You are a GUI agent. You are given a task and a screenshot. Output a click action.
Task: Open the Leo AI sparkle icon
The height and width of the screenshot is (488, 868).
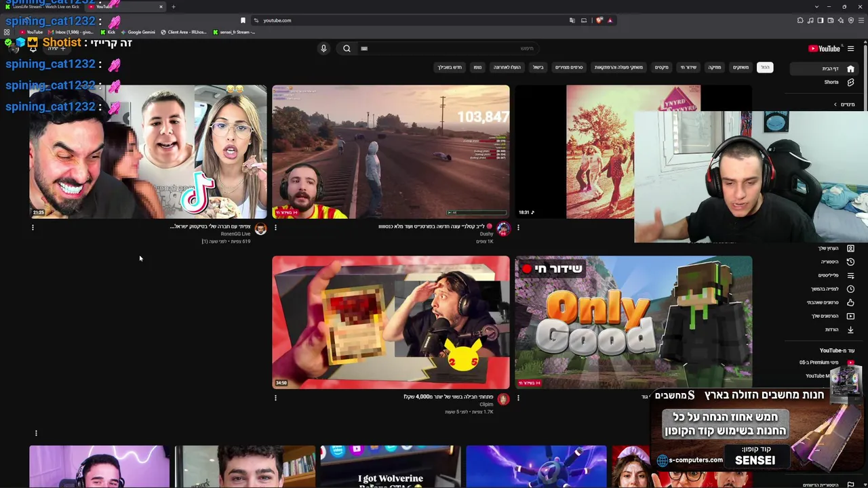pyautogui.click(x=841, y=20)
